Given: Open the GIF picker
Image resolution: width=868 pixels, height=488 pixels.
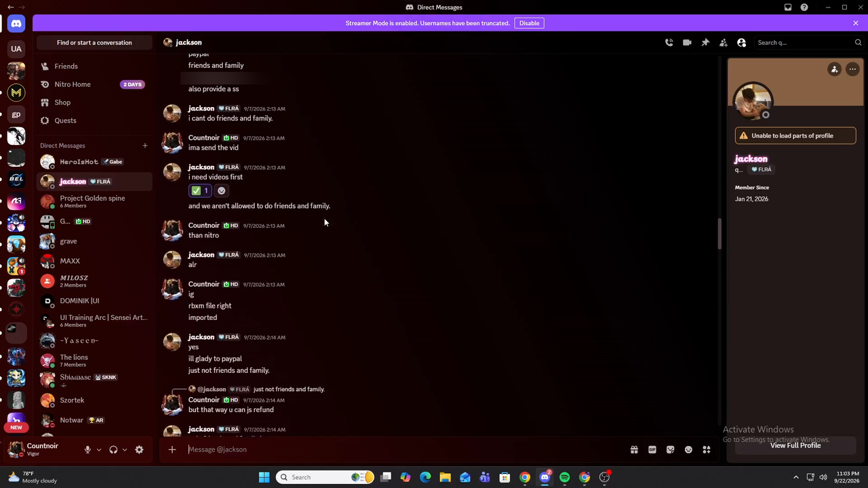Looking at the screenshot, I should (652, 449).
